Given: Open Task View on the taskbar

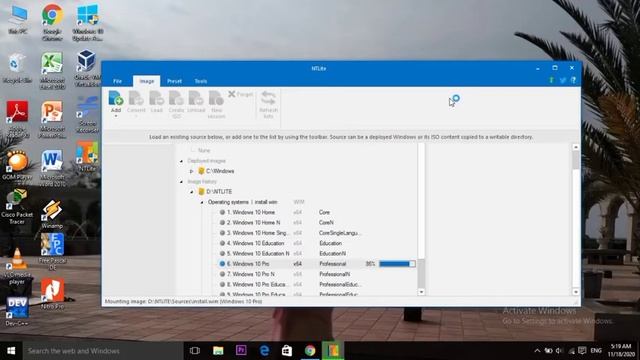Looking at the screenshot, I should [195, 351].
